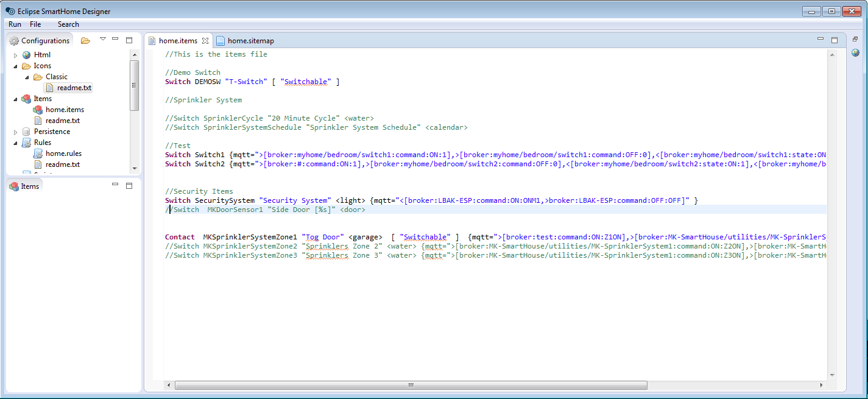Switch to the home.sitemap tab
This screenshot has width=868, height=399.
pyautogui.click(x=250, y=41)
